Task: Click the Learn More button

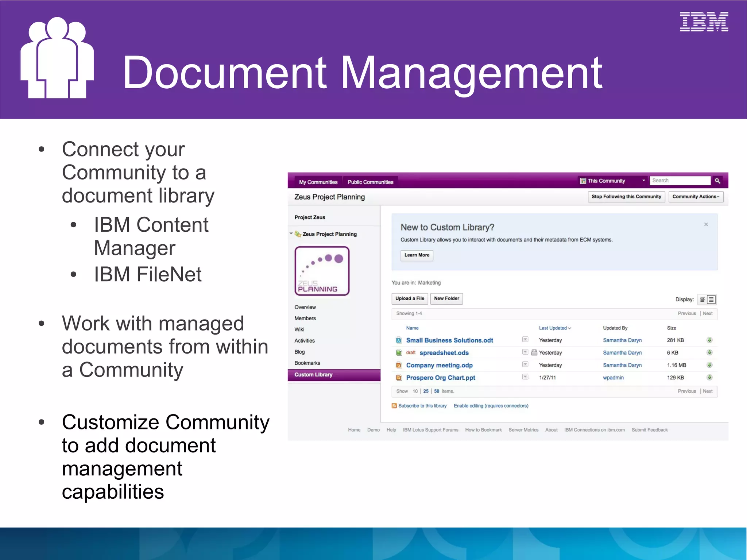Action: point(417,255)
